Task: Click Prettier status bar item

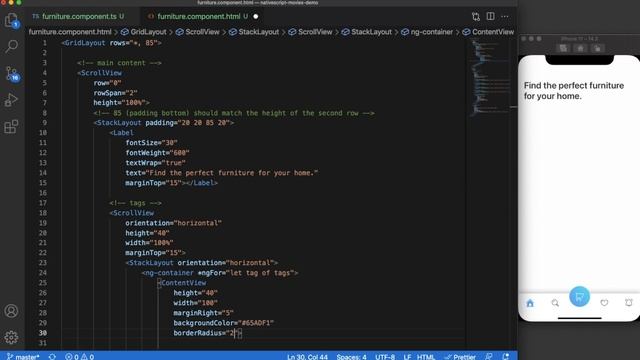Action: 460,357
